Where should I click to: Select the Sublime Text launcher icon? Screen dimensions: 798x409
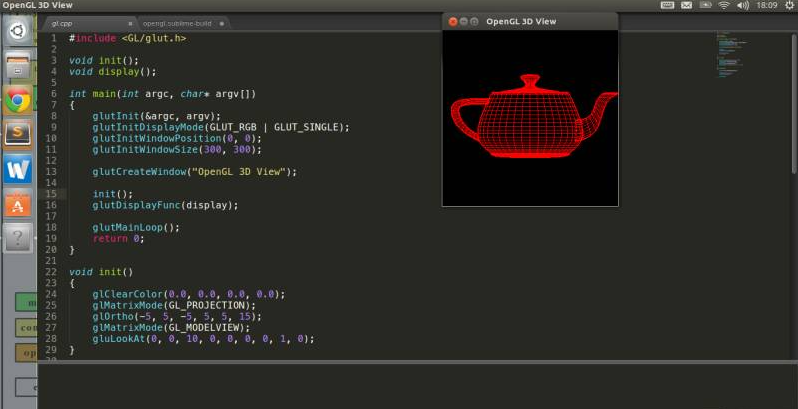[18, 134]
